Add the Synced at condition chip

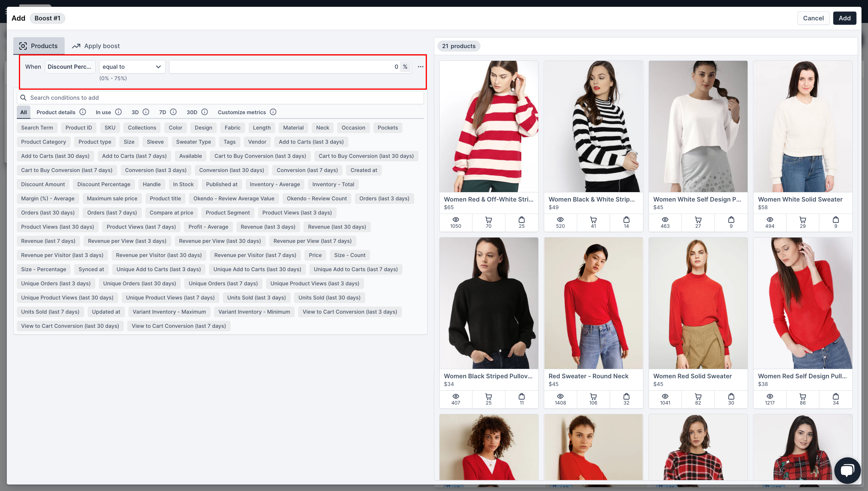[91, 269]
